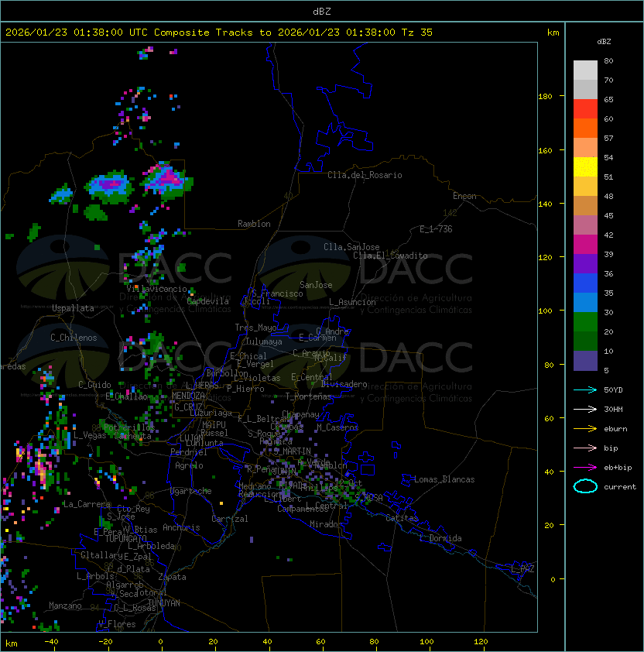644x652 pixels.
Task: Click the '50YD' legend label
Action: [x=613, y=389]
